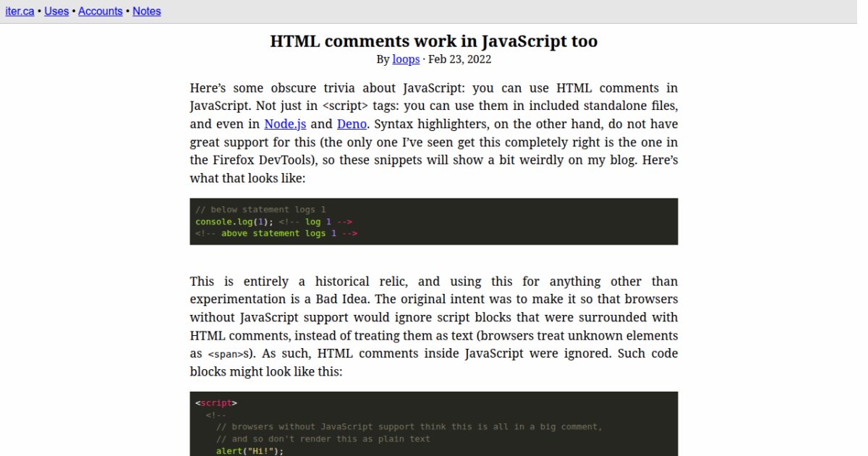868x456 pixels.
Task: Click the alert("Hi!") code line
Action: click(x=250, y=451)
